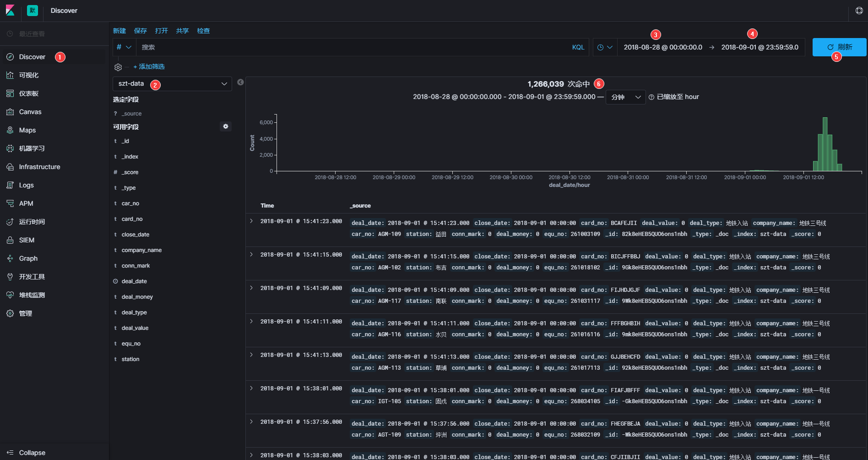
Task: Click the Kibana logo icon
Action: (x=10, y=10)
